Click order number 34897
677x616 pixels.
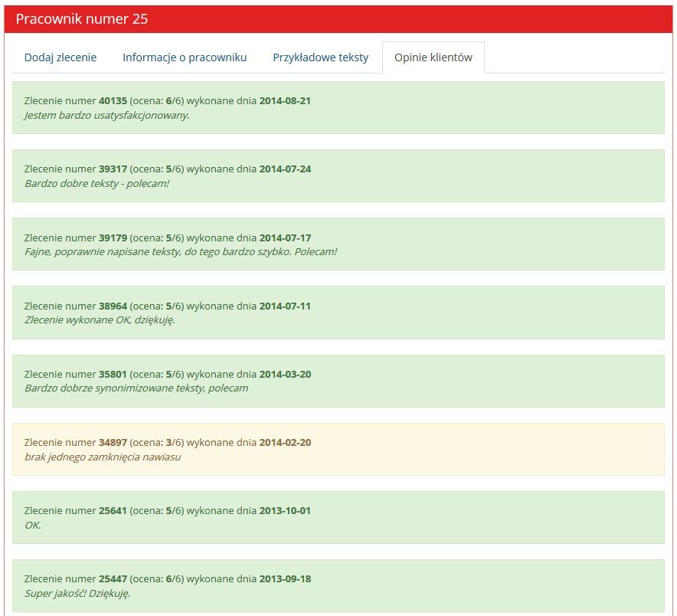(x=113, y=442)
